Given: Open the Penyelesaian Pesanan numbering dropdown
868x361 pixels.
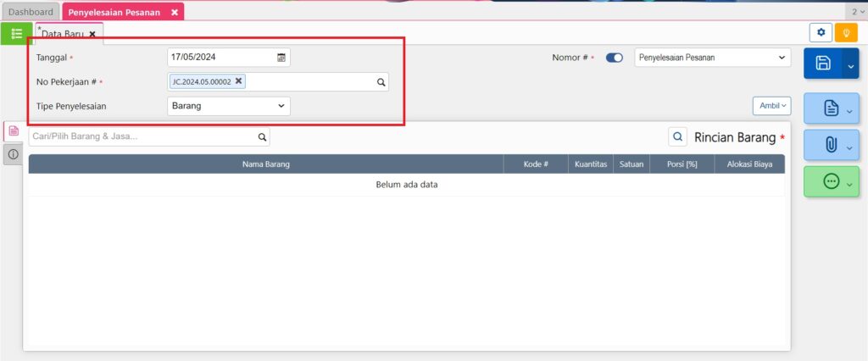Looking at the screenshot, I should coord(712,57).
